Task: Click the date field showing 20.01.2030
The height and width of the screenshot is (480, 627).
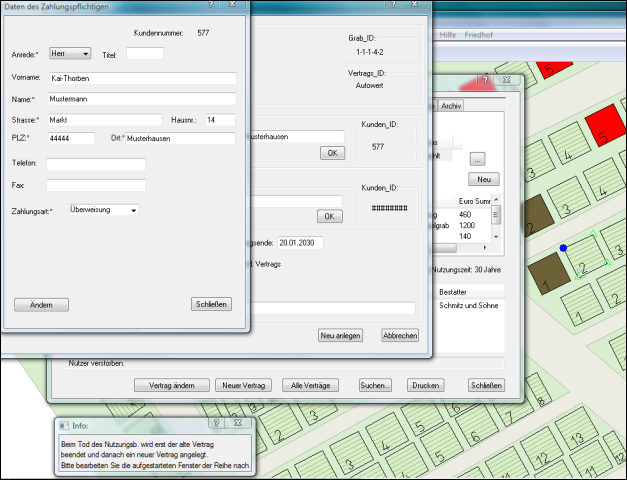Action: click(300, 243)
